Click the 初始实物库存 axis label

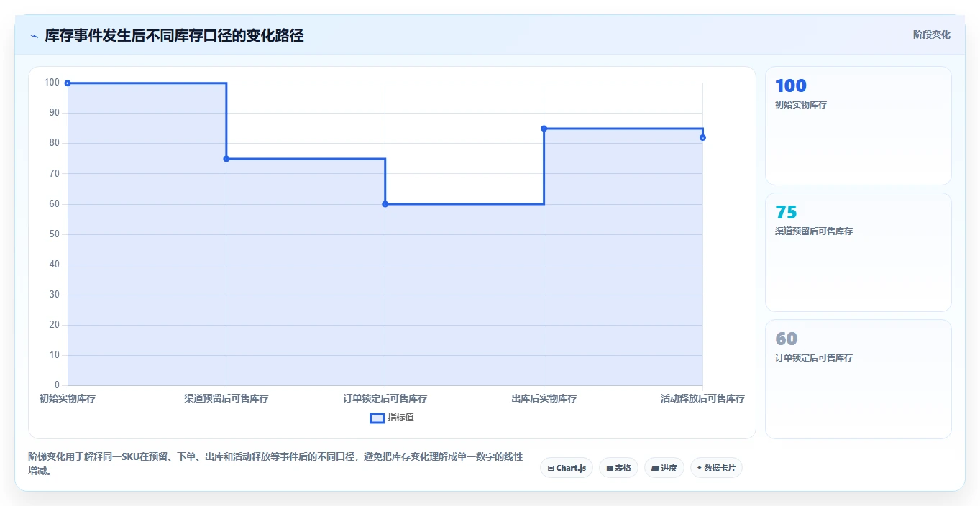68,398
